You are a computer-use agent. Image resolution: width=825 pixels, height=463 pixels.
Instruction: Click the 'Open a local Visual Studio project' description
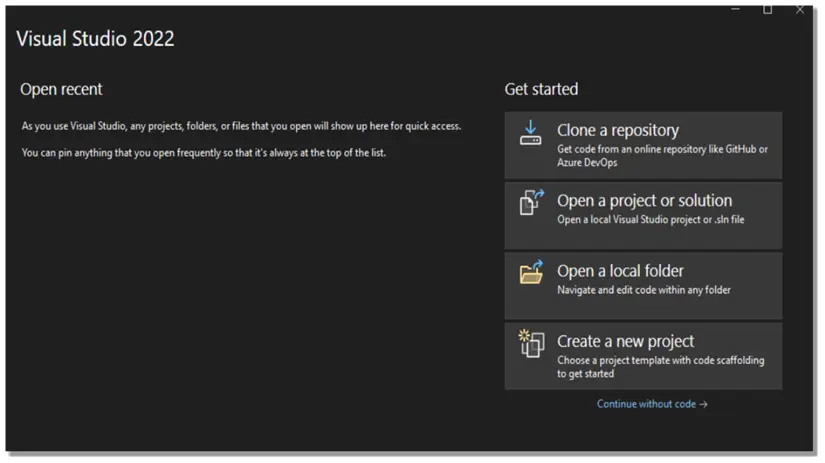(651, 220)
